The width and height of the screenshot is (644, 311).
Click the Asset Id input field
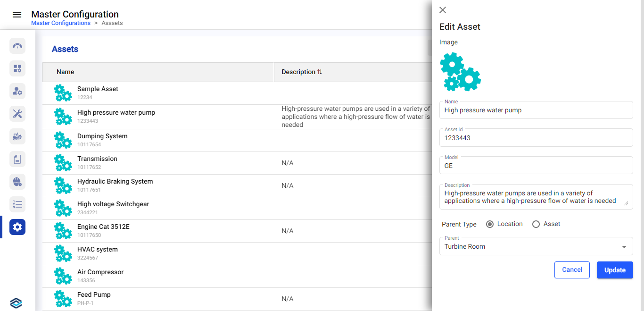coord(536,138)
